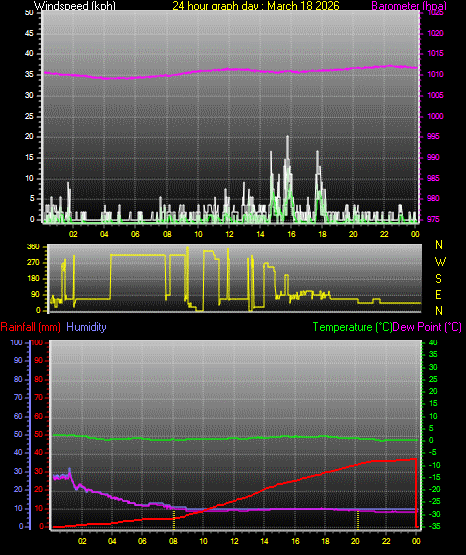This screenshot has width=466, height=555.
Task: Click the 1005 value on the barometer axis
Action: 436,95
